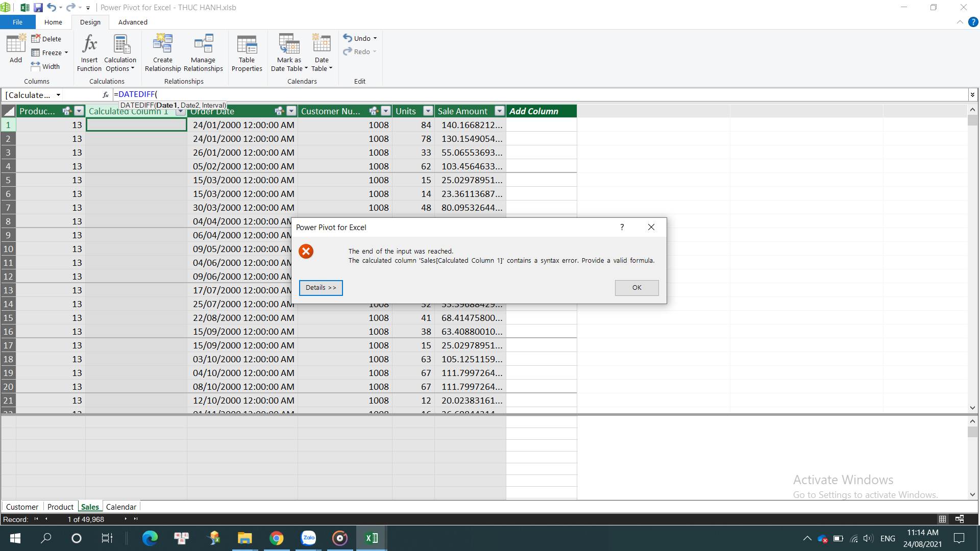The image size is (980, 551).
Task: Click Undo in quick access toolbar
Action: (52, 8)
